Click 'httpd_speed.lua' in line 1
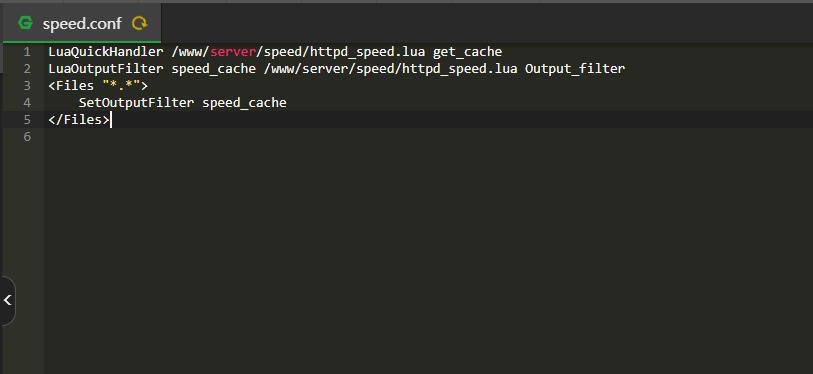 (x=368, y=52)
